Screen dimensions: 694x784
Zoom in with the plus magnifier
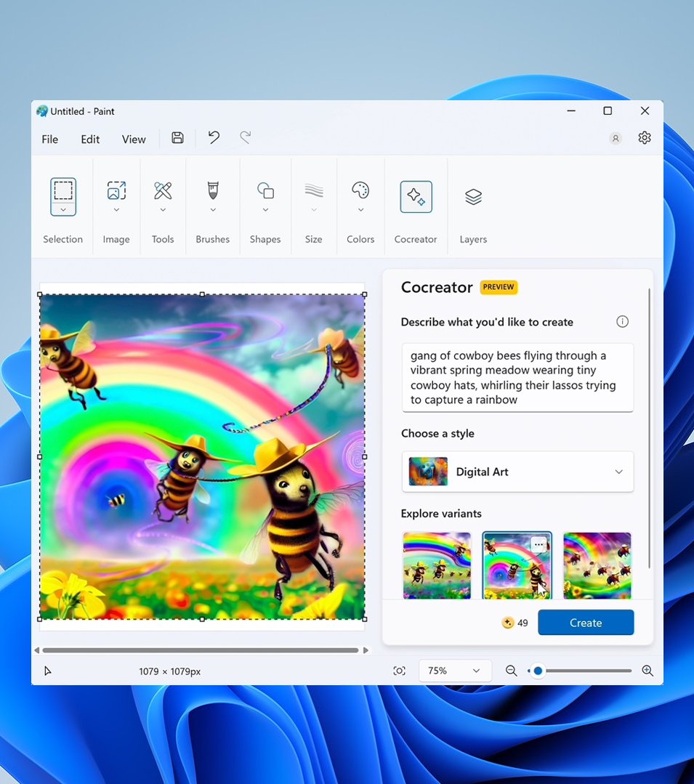tap(647, 671)
